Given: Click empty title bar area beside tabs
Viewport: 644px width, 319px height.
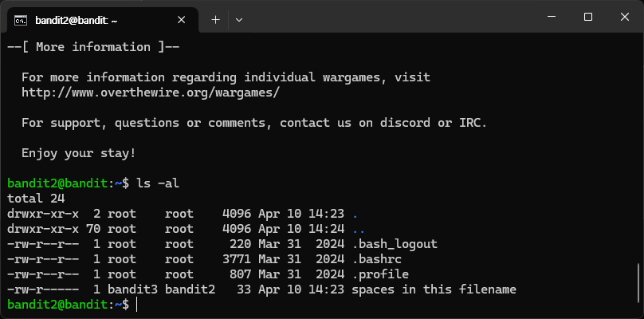Looking at the screenshot, I should [x=391, y=17].
